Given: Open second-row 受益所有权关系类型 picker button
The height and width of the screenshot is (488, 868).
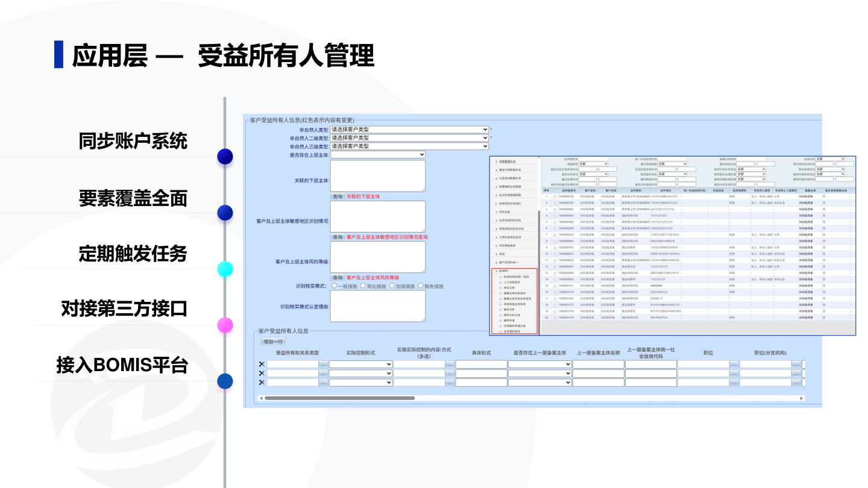Looking at the screenshot, I should [x=323, y=374].
